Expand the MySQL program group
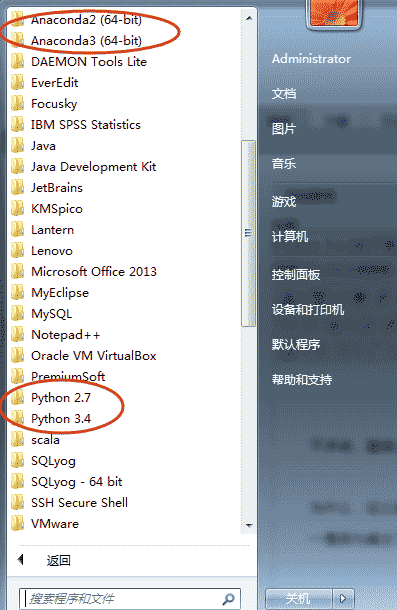 coord(125,314)
